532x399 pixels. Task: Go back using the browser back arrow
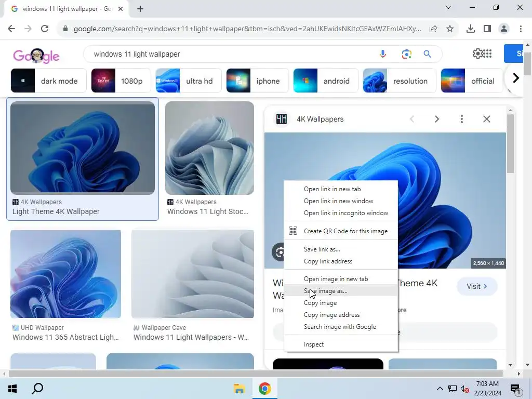[11, 29]
